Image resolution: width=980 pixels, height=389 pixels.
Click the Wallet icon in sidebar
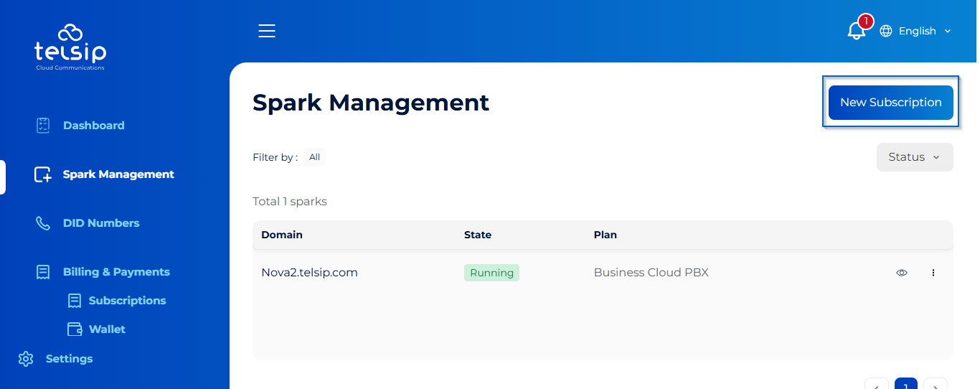point(75,329)
